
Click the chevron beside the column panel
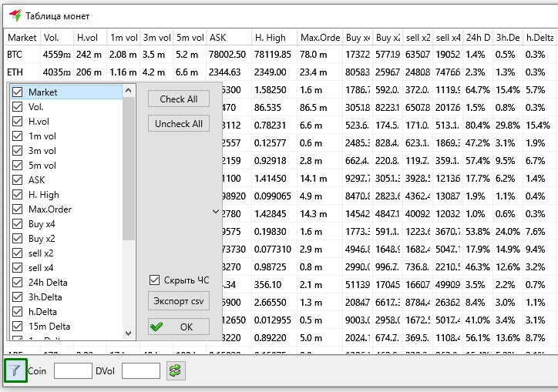(215, 210)
